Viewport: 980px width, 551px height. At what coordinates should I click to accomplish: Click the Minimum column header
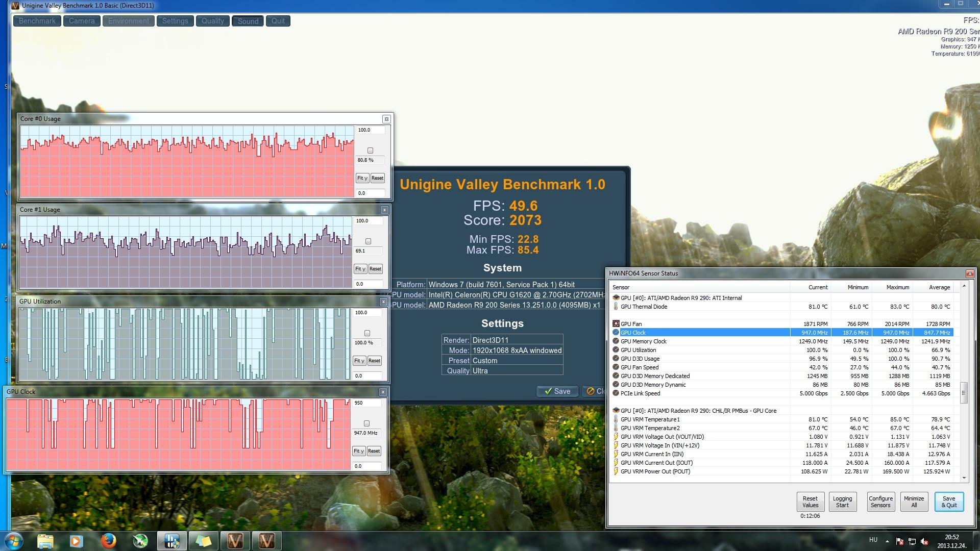point(852,287)
